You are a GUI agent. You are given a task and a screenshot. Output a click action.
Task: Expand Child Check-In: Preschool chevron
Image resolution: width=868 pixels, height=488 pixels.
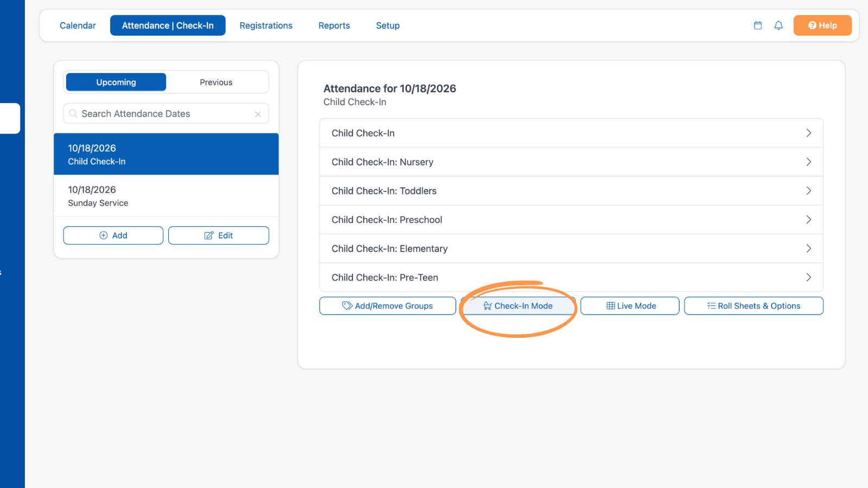(x=808, y=220)
